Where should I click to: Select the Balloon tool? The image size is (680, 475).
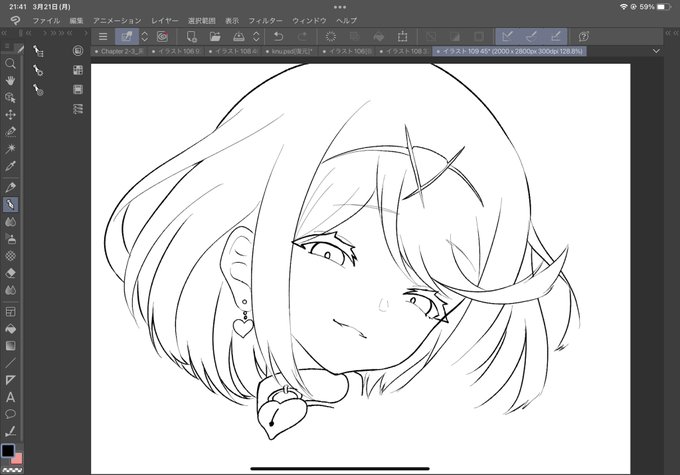[x=10, y=414]
